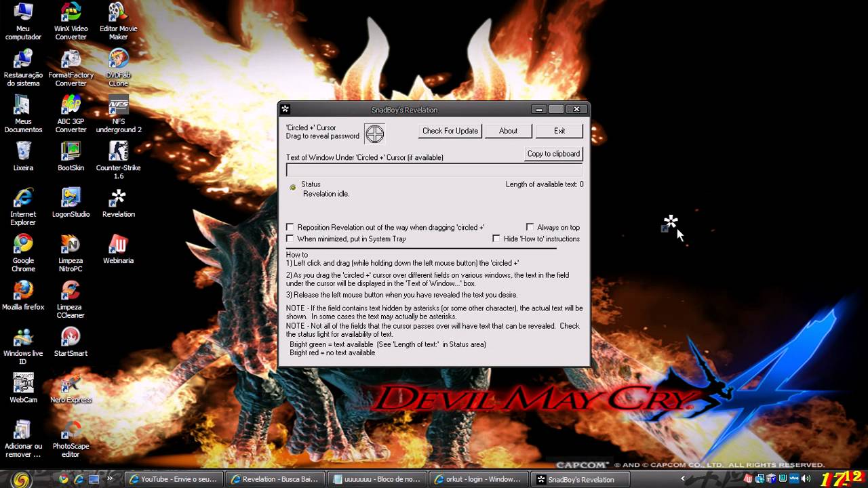The height and width of the screenshot is (488, 868).
Task: Select PhotoScape editor desktop icon
Action: 71,439
